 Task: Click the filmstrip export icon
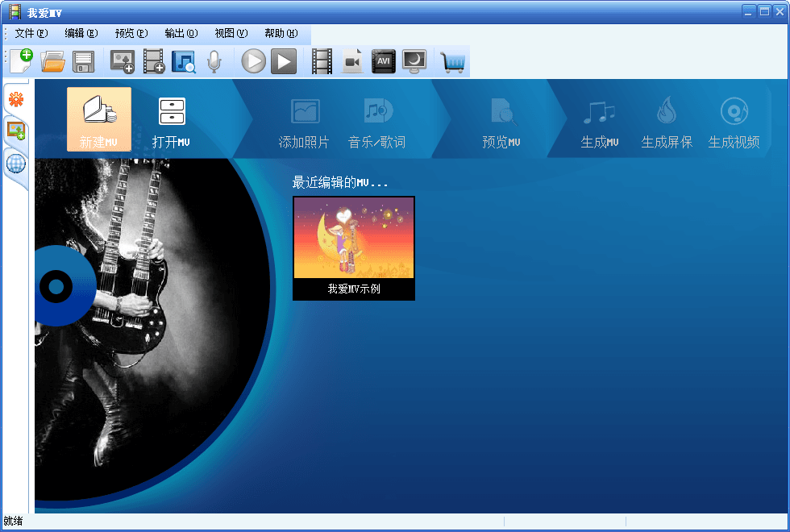coord(322,61)
